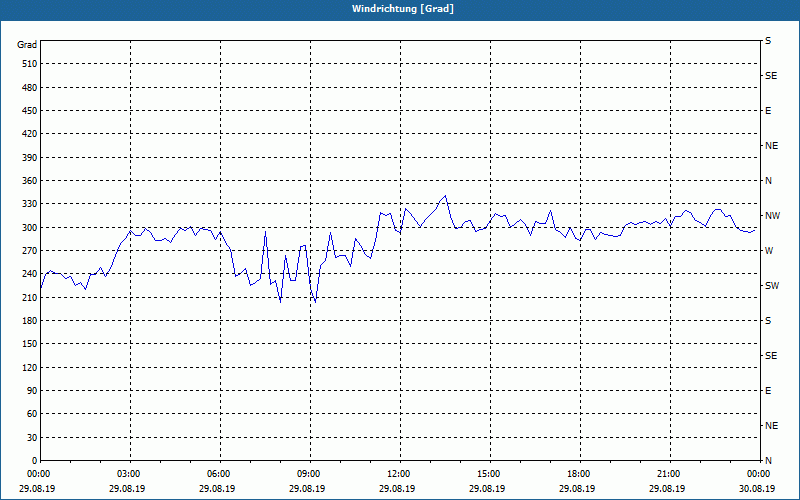This screenshot has width=800, height=500.
Task: Select the 480 value on the degree axis
Action: click(30, 87)
